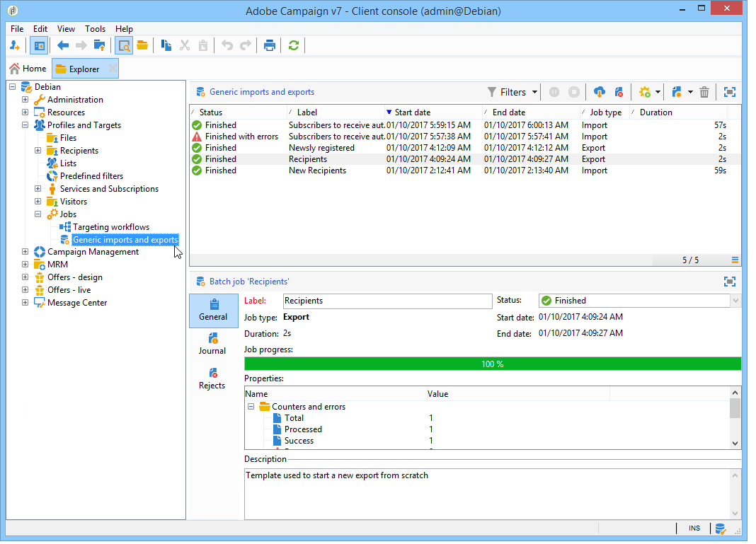The height and width of the screenshot is (544, 756).
Task: Open the Status combo box dropdown
Action: pos(735,301)
